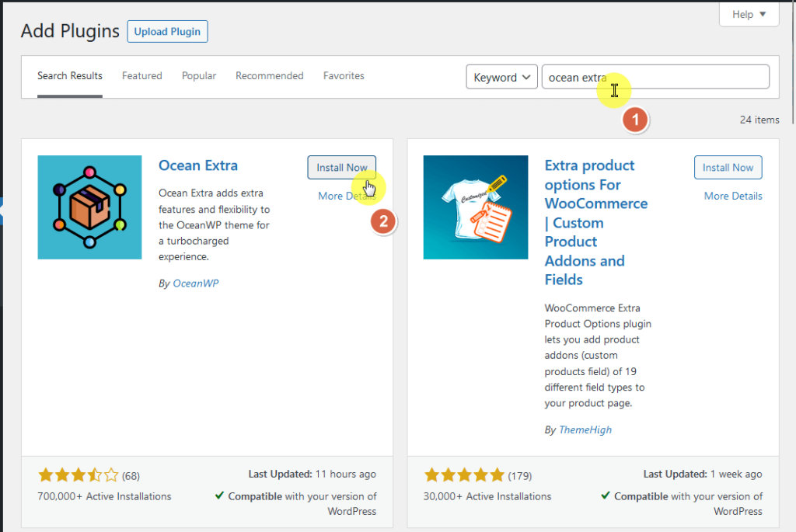The height and width of the screenshot is (532, 796).
Task: Open More Details for Extra product options
Action: tap(733, 196)
